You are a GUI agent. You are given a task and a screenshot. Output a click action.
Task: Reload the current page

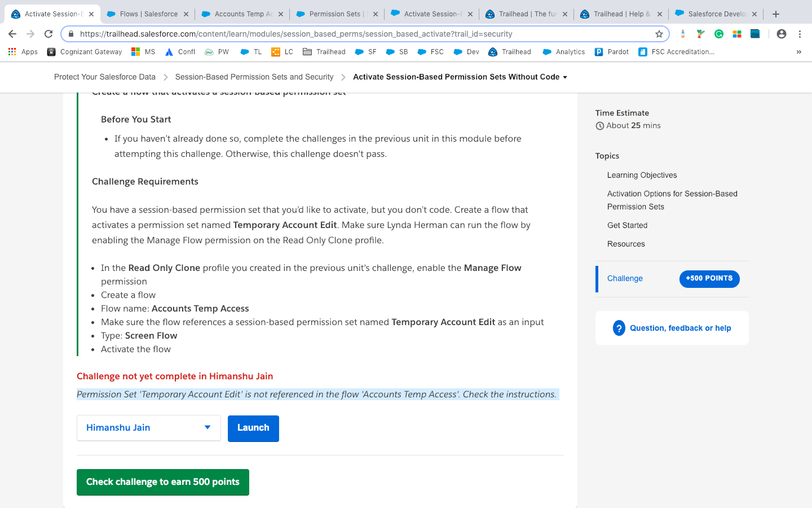pyautogui.click(x=48, y=34)
